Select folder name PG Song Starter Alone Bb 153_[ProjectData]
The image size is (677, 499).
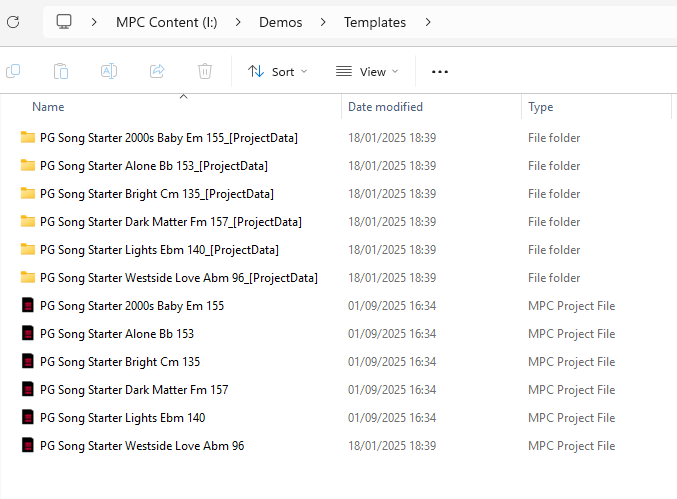154,166
